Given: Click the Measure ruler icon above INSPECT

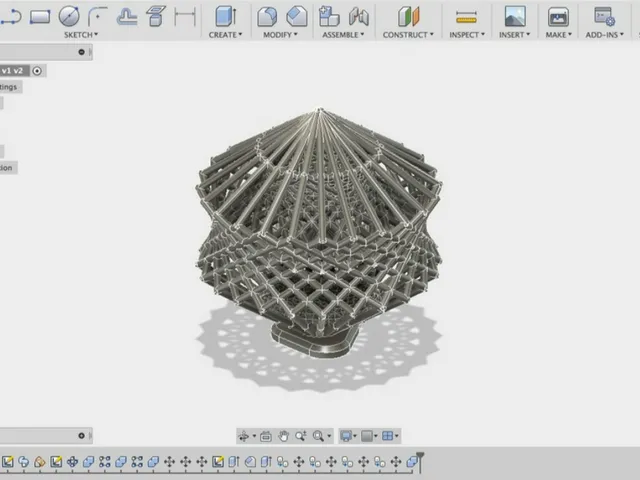Looking at the screenshot, I should pyautogui.click(x=467, y=17).
